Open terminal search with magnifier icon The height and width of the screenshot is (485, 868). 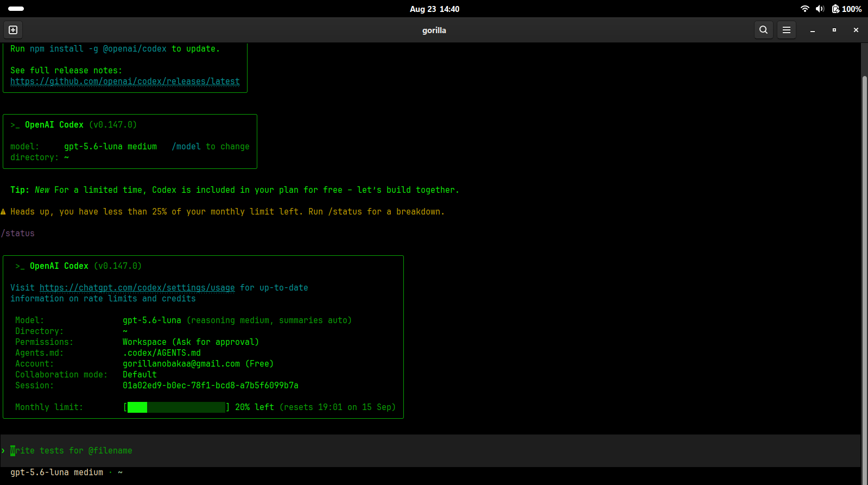click(763, 30)
